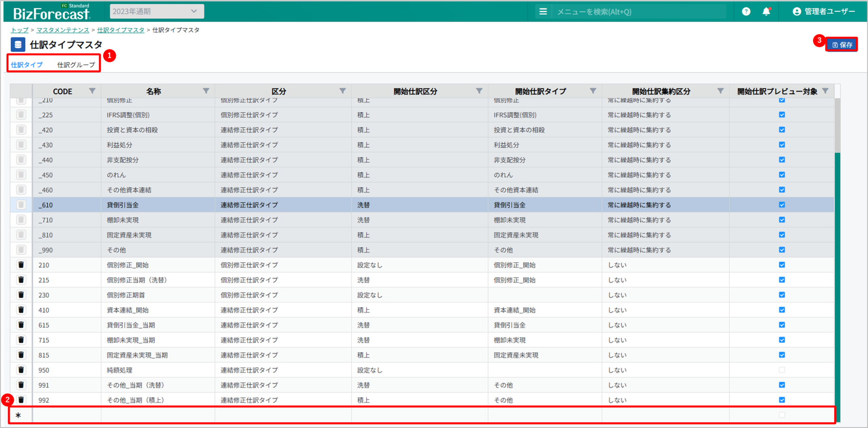
Task: Expand the 2023年通期 period dropdown
Action: (157, 12)
